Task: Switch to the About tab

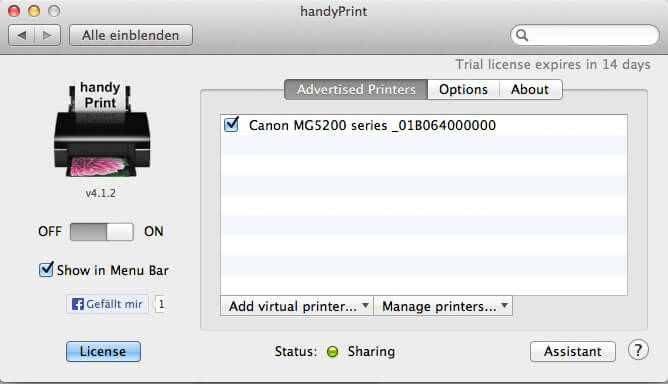Action: click(530, 90)
